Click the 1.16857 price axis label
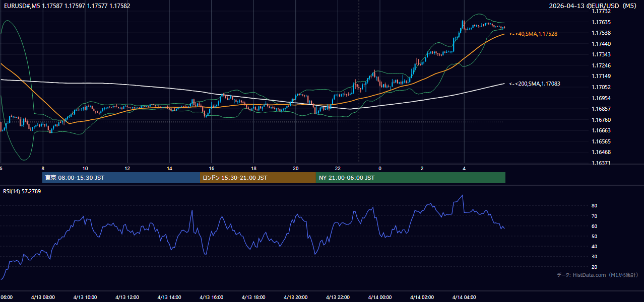 601,109
